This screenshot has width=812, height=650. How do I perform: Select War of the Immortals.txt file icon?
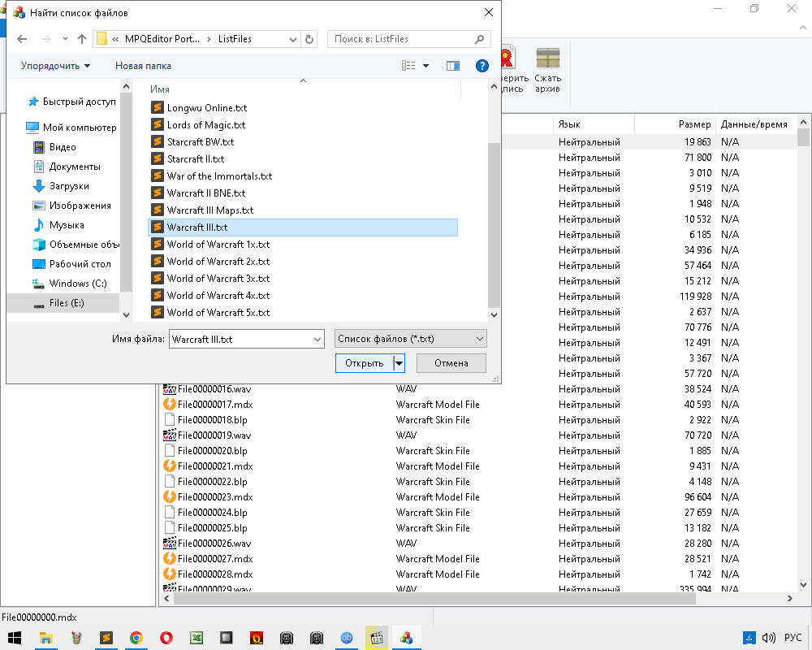tap(158, 175)
